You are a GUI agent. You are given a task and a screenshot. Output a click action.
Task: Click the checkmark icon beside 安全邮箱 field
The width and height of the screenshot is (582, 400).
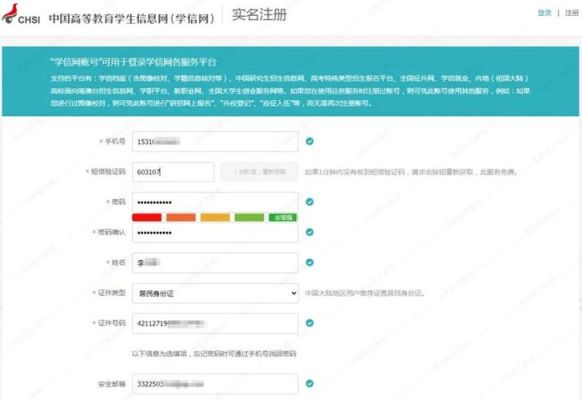[310, 383]
